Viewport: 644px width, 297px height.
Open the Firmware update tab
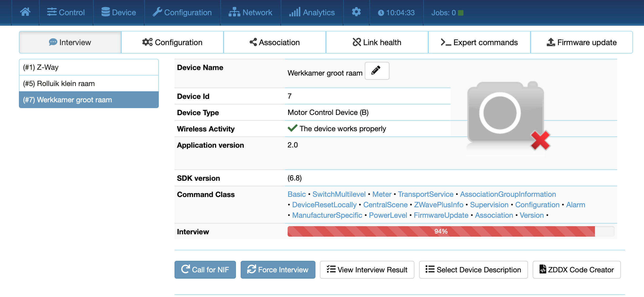(x=582, y=42)
